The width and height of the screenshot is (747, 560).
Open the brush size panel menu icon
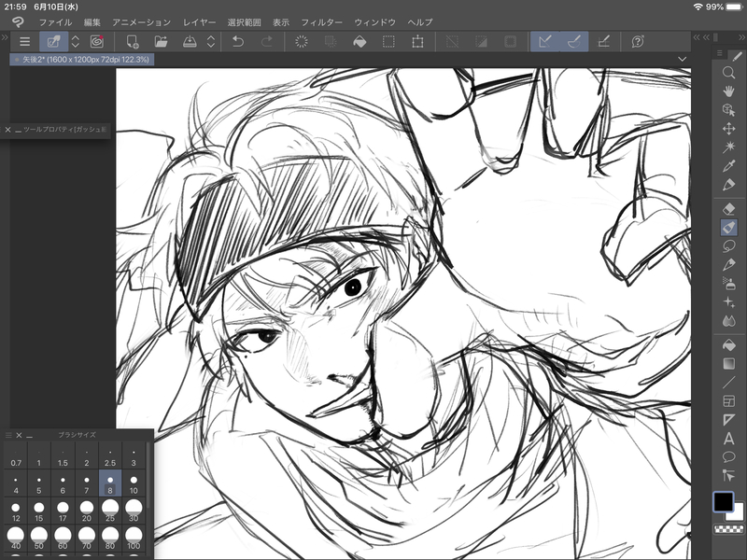pyautogui.click(x=8, y=435)
